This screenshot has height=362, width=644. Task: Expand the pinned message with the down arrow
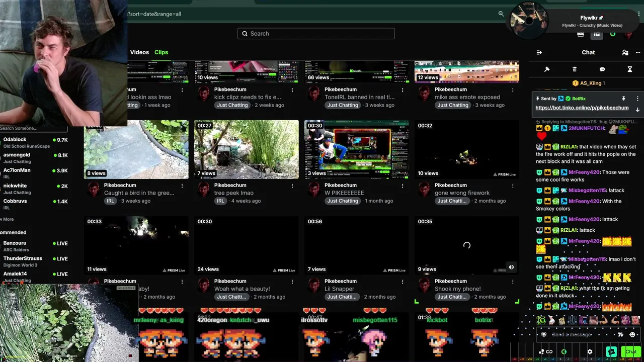coord(637,110)
